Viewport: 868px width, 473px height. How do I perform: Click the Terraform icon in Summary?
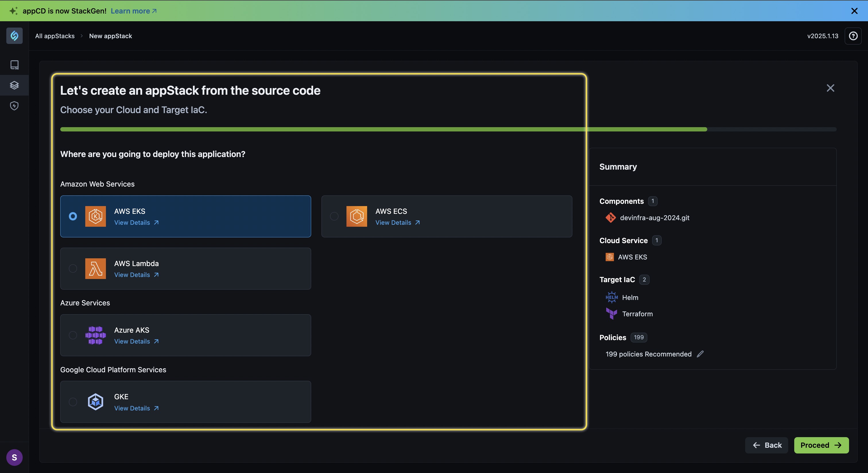611,314
